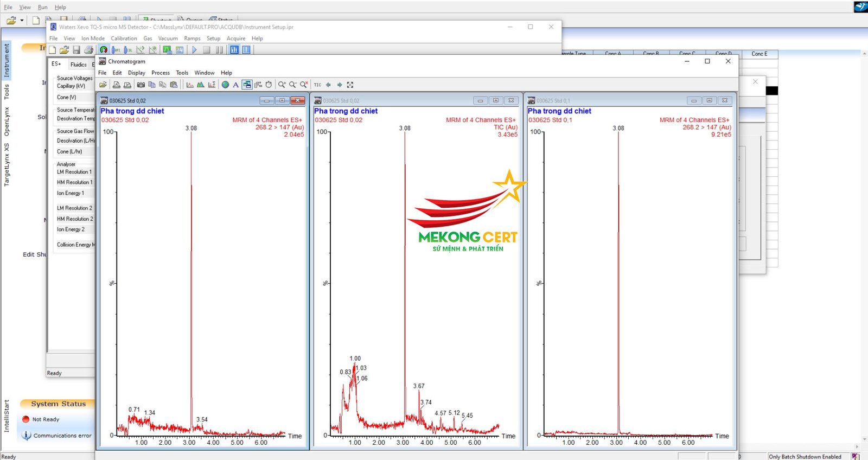This screenshot has height=460, width=868.
Task: Click Pause acquisition icon in MS Detector toolbar
Action: point(219,50)
